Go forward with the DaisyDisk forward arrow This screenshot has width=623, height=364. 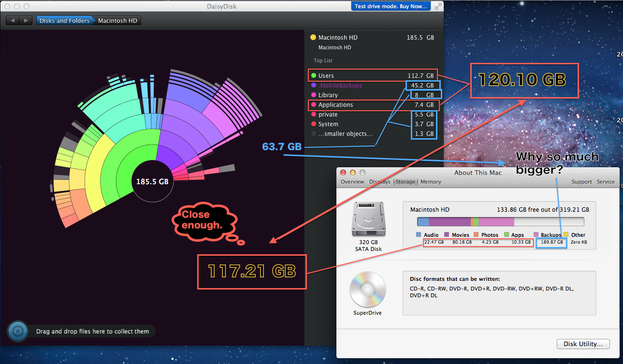(x=26, y=21)
